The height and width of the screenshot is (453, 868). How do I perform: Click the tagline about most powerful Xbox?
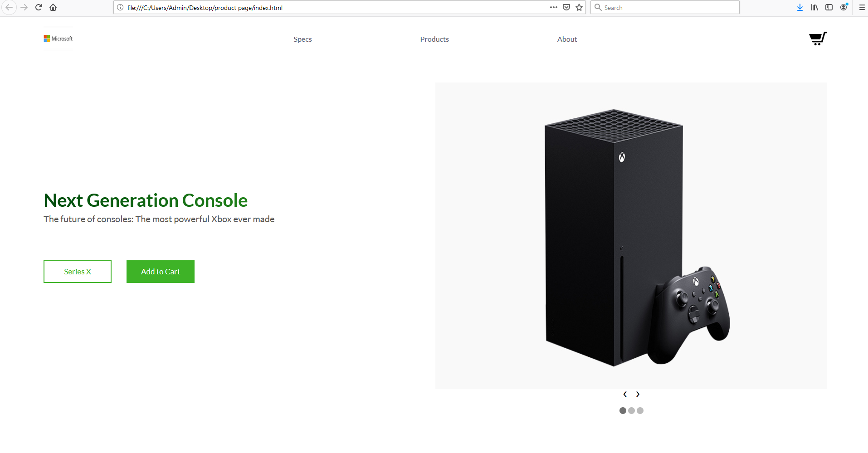159,219
